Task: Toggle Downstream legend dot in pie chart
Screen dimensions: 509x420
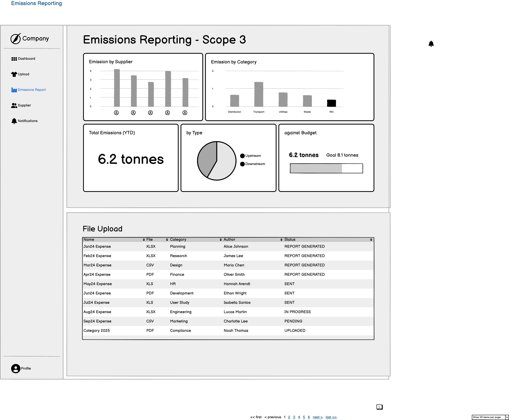Action: 242,164
